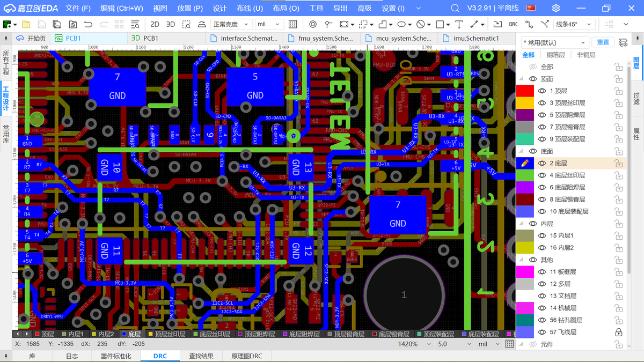Open the find and search list icon

[x=135, y=24]
